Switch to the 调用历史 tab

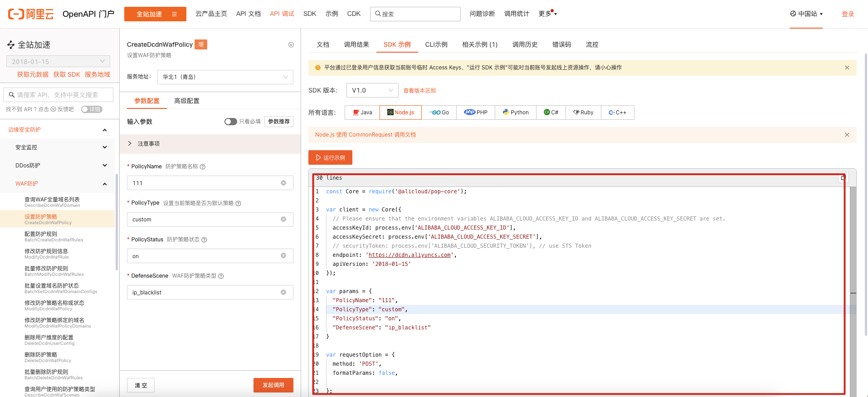tap(525, 44)
